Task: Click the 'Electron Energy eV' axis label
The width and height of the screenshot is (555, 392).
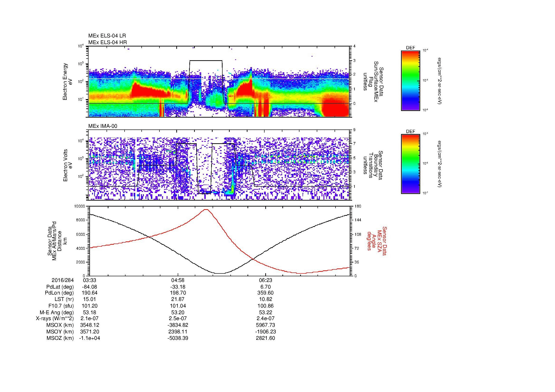Action: coord(67,82)
